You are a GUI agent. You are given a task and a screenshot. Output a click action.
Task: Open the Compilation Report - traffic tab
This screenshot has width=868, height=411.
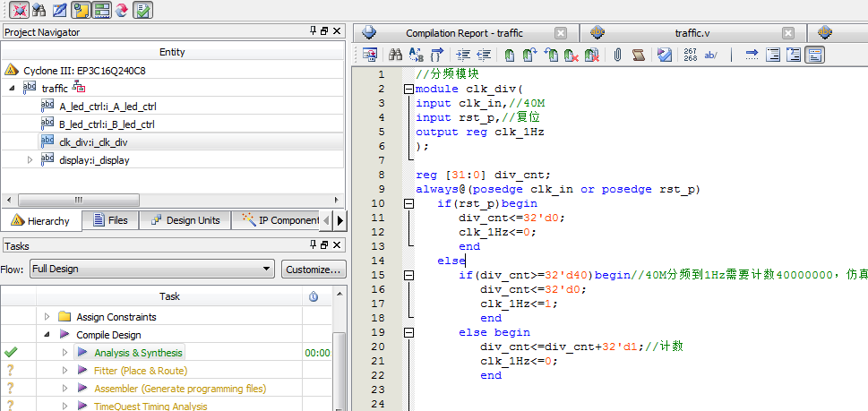(463, 33)
